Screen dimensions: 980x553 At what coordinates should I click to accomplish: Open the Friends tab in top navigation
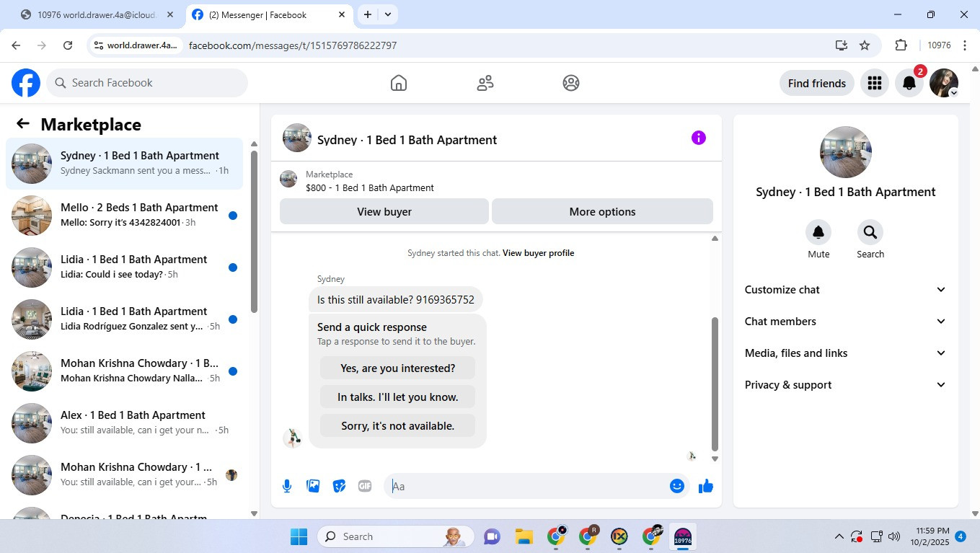(485, 83)
